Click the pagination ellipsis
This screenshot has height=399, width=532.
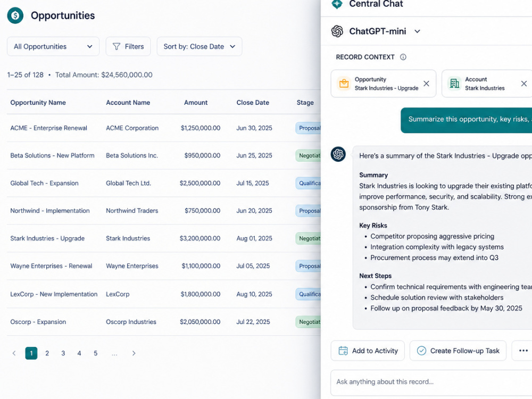pos(114,354)
